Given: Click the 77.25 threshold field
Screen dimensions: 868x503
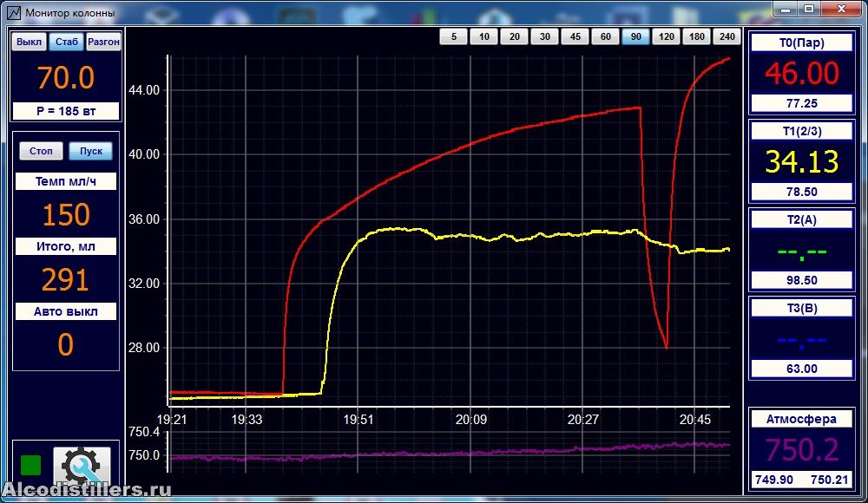Looking at the screenshot, I should click(801, 103).
